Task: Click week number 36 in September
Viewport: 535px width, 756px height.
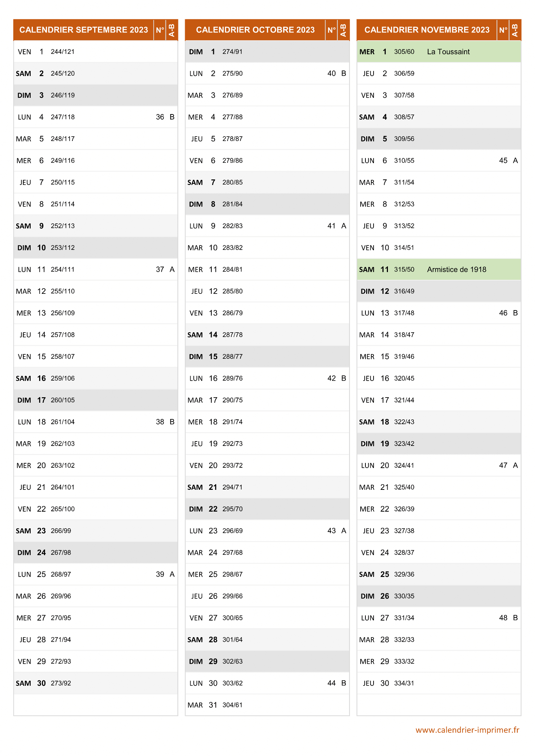Action: pos(160,117)
